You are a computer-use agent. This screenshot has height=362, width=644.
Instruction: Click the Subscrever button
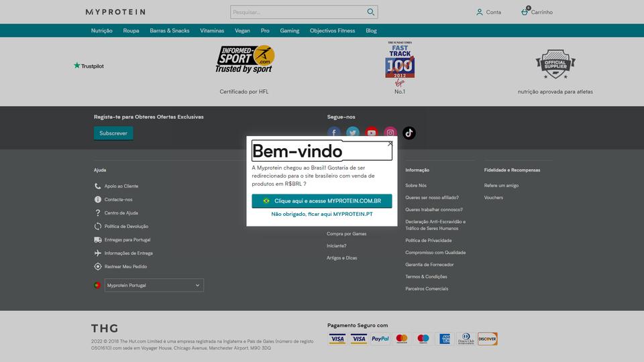click(113, 133)
